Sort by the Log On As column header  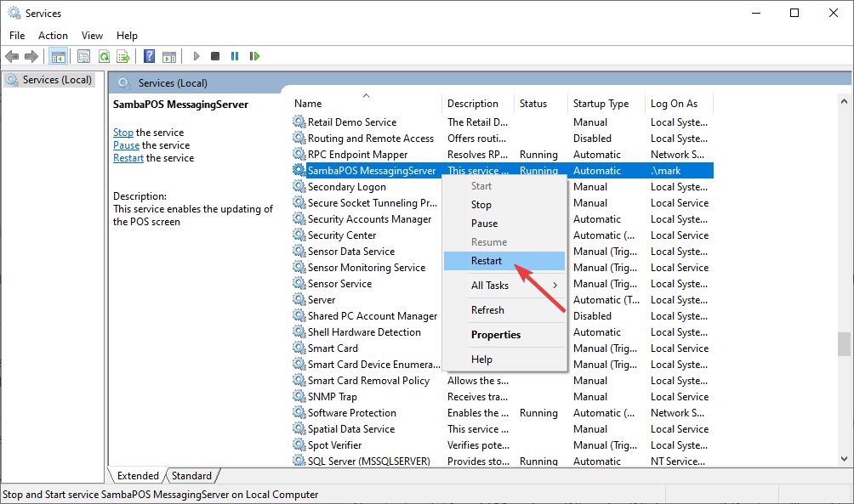tap(679, 104)
